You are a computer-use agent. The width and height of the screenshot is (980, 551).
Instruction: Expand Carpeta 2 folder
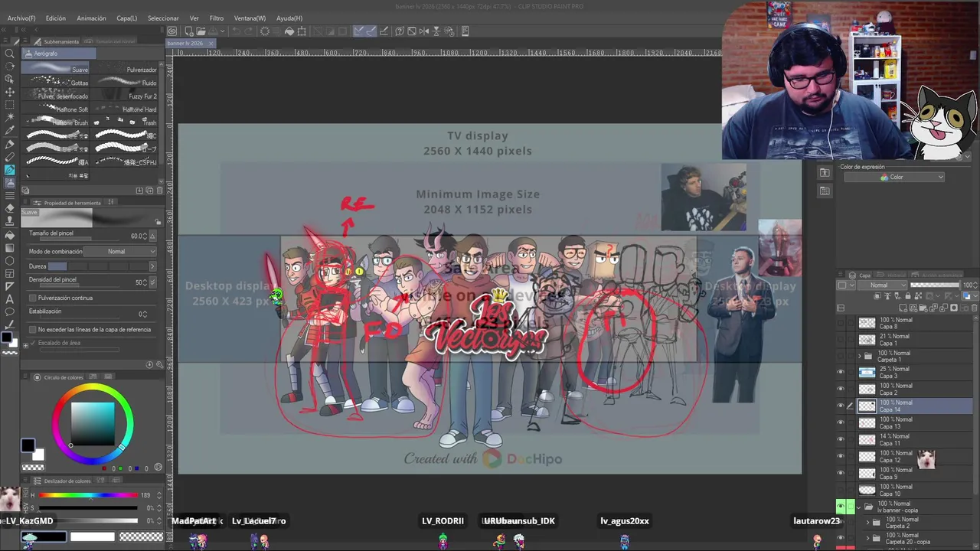click(x=868, y=523)
